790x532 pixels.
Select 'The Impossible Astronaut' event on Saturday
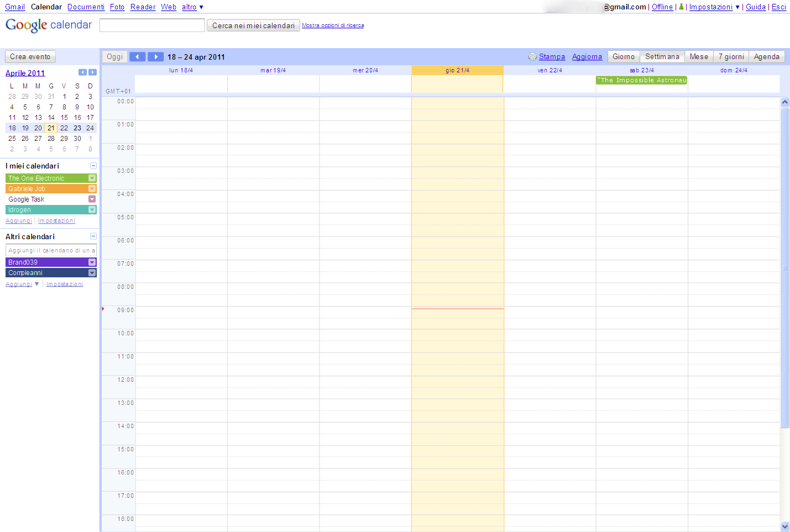[x=641, y=80]
